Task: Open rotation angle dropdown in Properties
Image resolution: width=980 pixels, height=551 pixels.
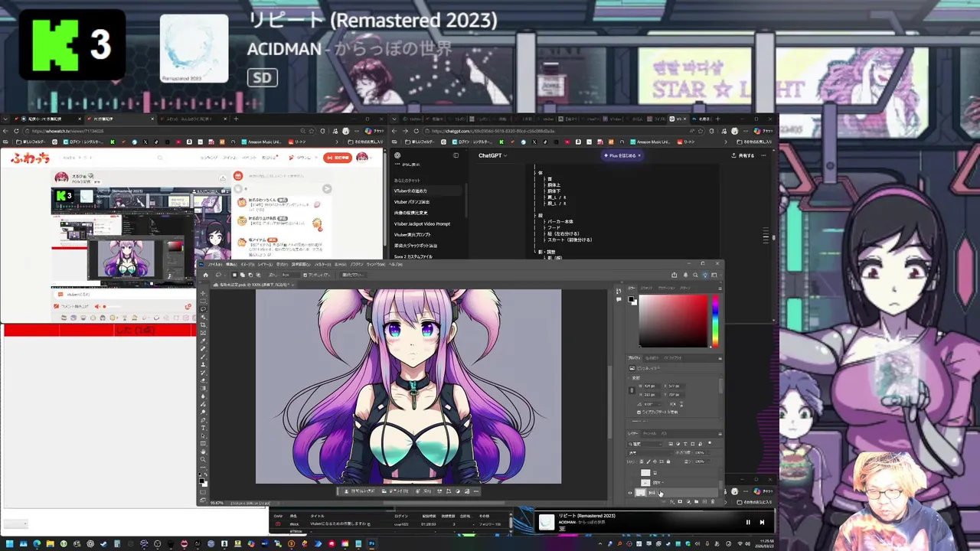Action: click(660, 404)
